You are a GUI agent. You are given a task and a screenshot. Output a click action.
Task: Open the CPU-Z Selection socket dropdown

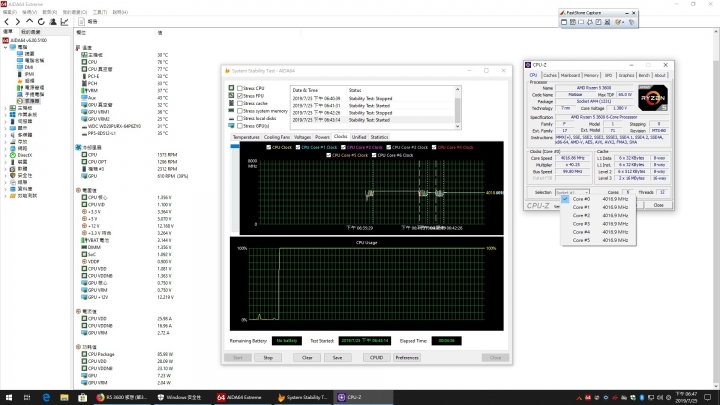(572, 192)
